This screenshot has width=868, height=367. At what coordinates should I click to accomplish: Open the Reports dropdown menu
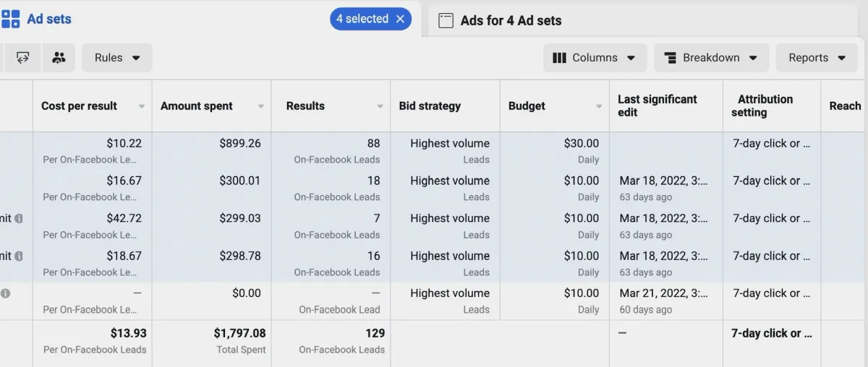point(817,58)
